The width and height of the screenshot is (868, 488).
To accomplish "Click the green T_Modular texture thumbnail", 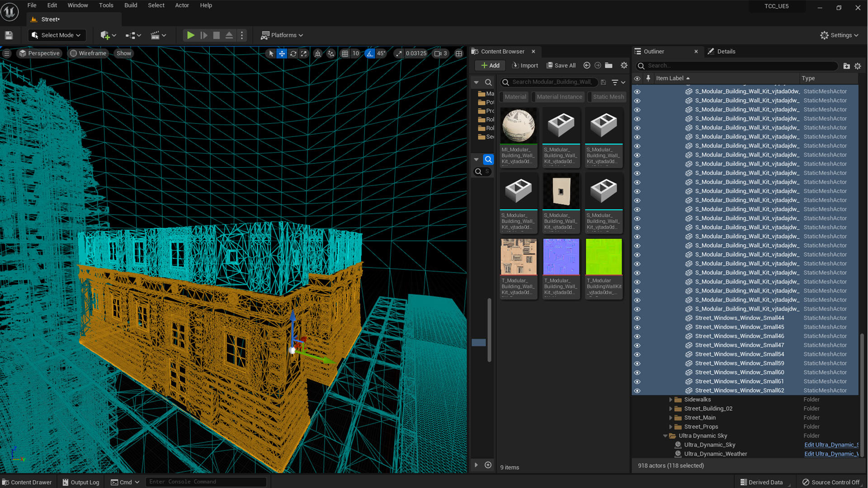I will [x=604, y=257].
